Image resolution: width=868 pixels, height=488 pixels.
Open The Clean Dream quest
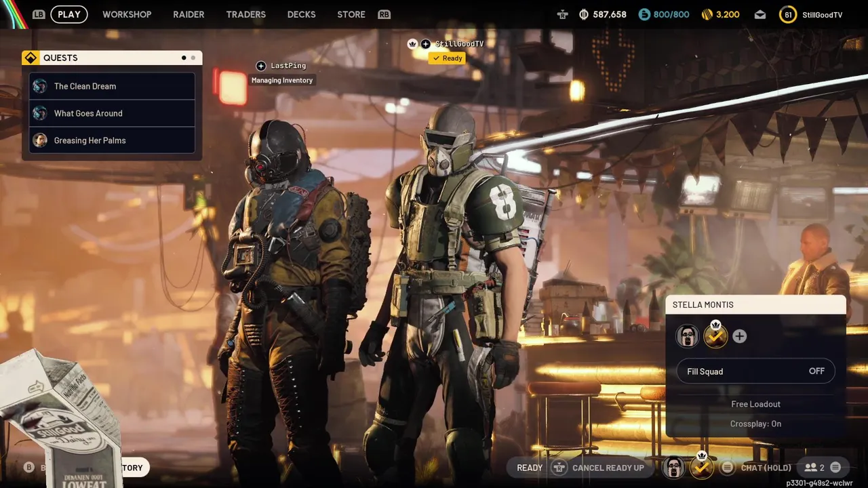click(112, 86)
